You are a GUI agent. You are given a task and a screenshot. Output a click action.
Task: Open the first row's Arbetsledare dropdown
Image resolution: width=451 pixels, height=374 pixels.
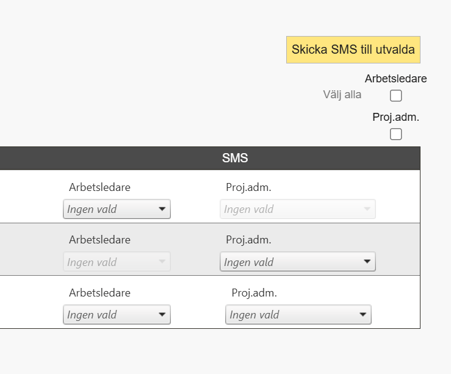tap(117, 209)
